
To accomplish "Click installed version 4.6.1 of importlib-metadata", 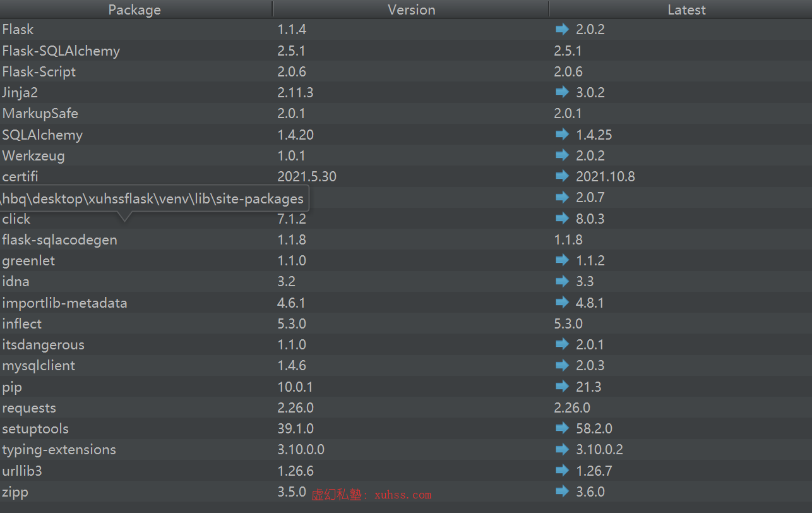I will pyautogui.click(x=292, y=303).
